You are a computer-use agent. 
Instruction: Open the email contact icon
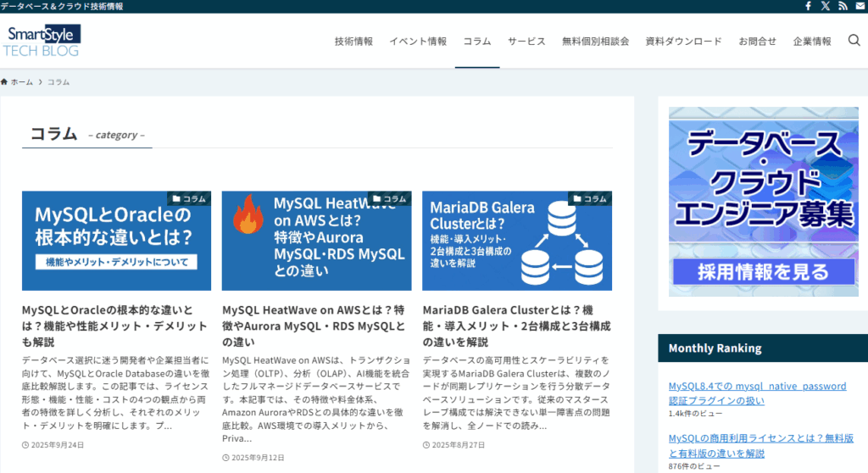click(861, 6)
